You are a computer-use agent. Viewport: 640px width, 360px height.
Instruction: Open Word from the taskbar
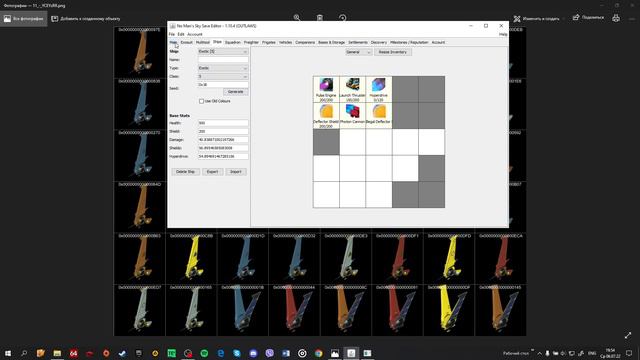[x=286, y=353]
